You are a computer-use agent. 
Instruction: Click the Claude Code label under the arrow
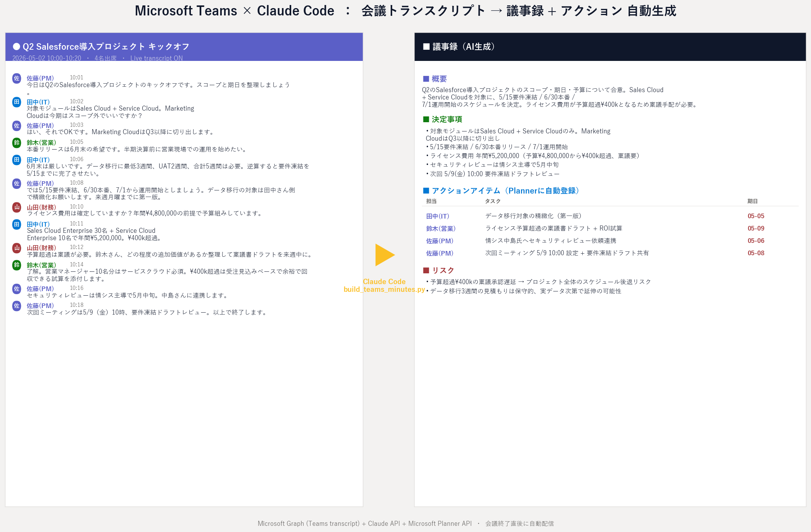pyautogui.click(x=384, y=281)
